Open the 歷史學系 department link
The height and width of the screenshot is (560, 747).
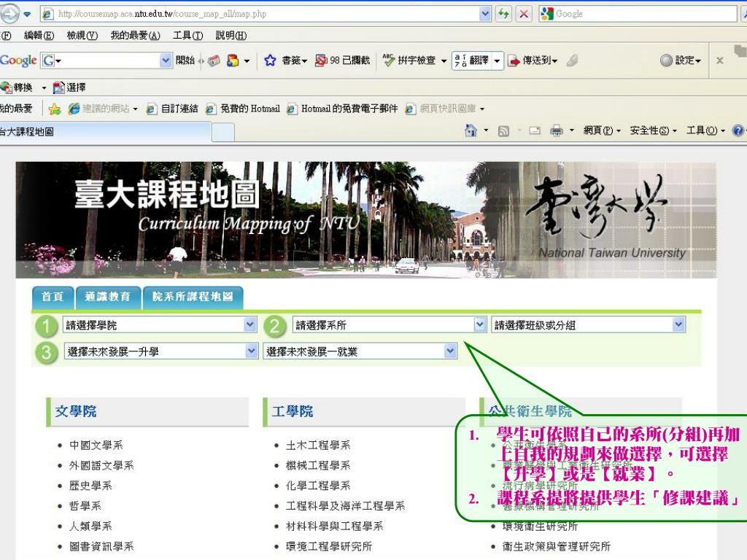[90, 486]
